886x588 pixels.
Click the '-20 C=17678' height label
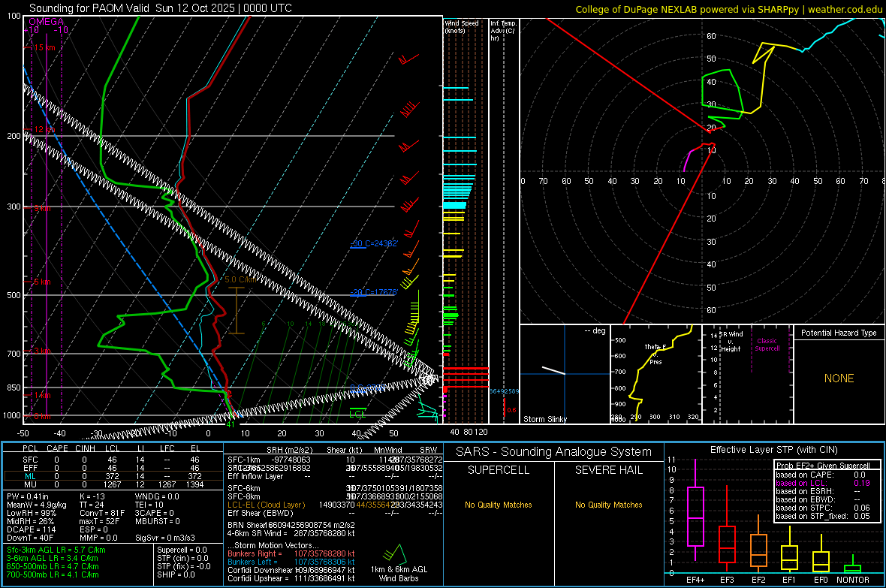(x=373, y=292)
